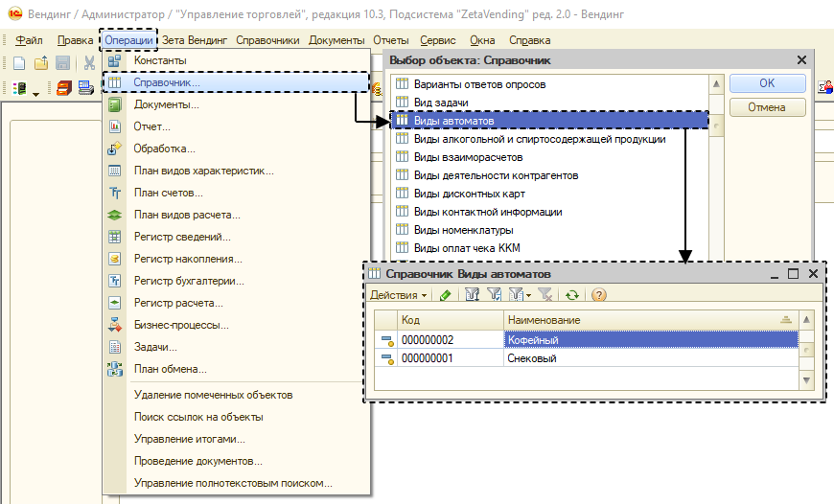Open the Справка menu
The width and height of the screenshot is (834, 504).
click(x=530, y=40)
